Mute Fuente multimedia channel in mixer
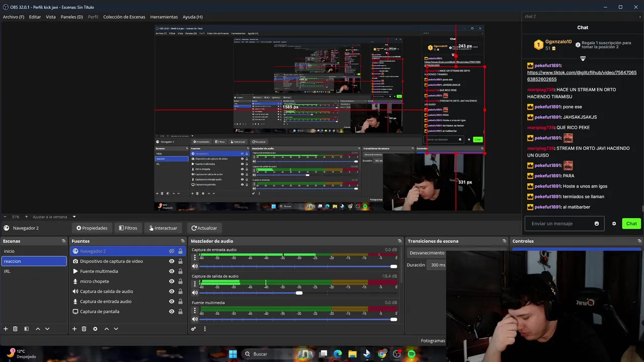644x362 pixels. (x=195, y=319)
